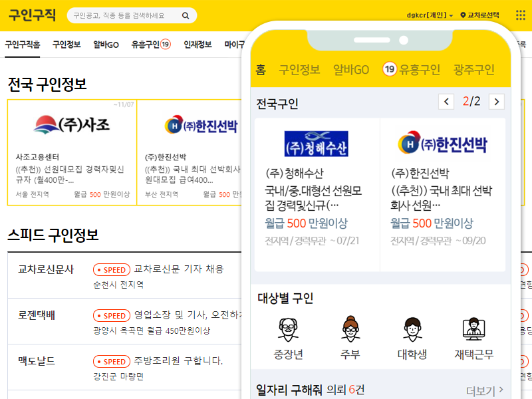This screenshot has width=532, height=399.
Task: Open 사조고용센터 job posting
Action: (72, 153)
